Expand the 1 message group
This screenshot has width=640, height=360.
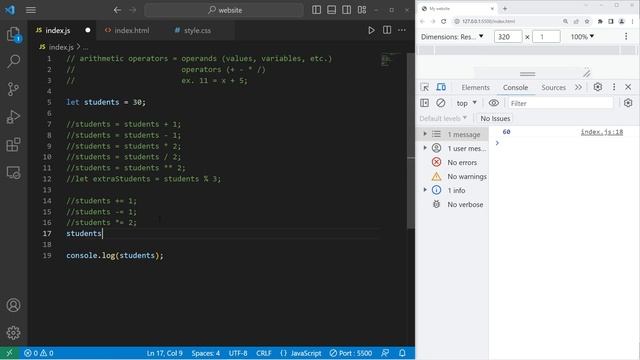click(x=425, y=134)
